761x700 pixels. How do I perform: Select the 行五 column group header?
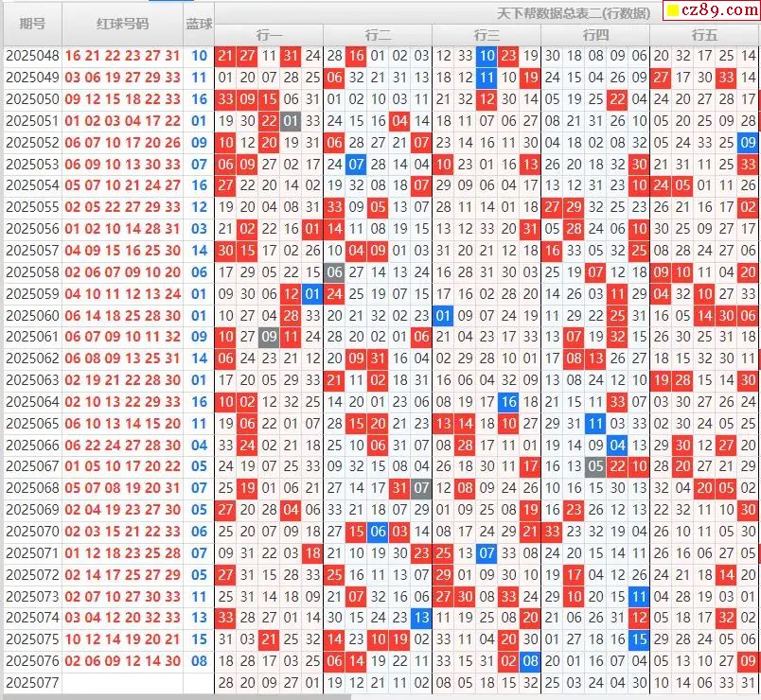click(704, 35)
